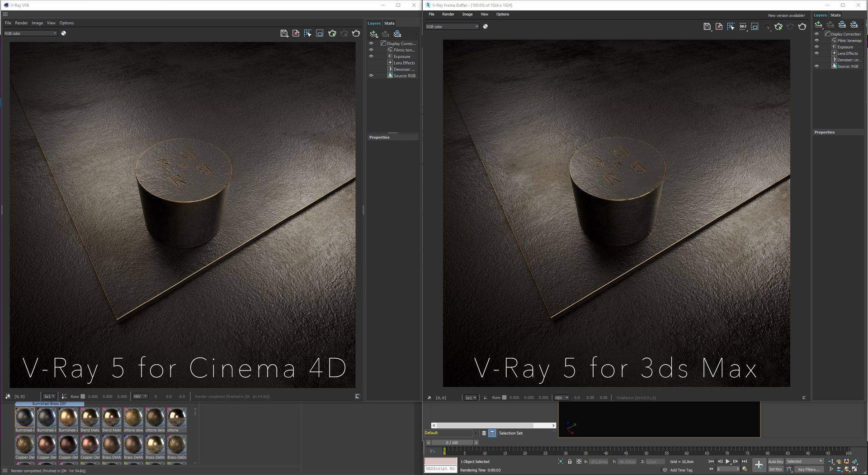Viewport: 868px width, 475px height.
Task: Click New version available! notice
Action: click(x=786, y=15)
